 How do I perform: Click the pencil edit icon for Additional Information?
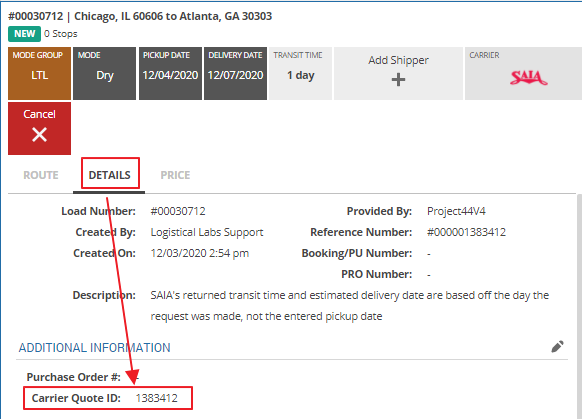coord(557,347)
